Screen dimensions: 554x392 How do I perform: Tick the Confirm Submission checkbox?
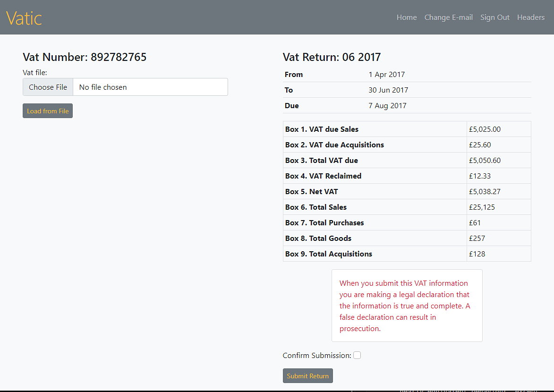357,355
